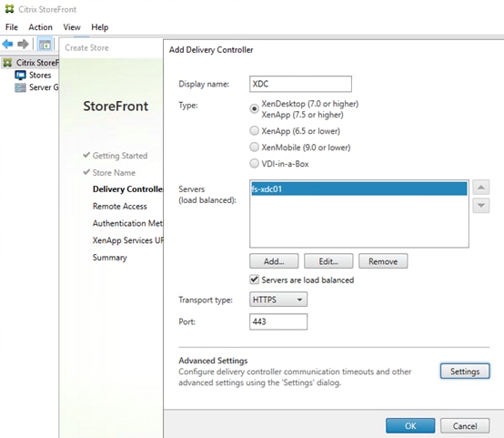Click the Display name input field
Viewport: 504px width, 438px height.
300,84
